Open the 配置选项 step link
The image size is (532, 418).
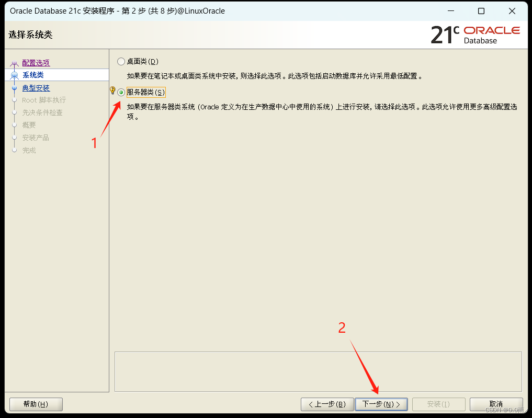click(x=36, y=62)
